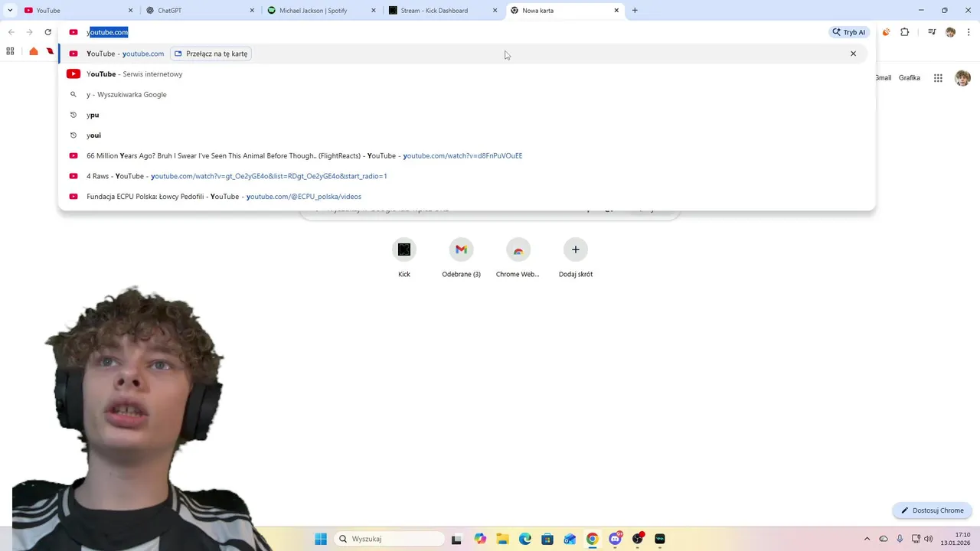This screenshot has height=551, width=980.
Task: Open microphone icon in system tray
Action: 900,539
